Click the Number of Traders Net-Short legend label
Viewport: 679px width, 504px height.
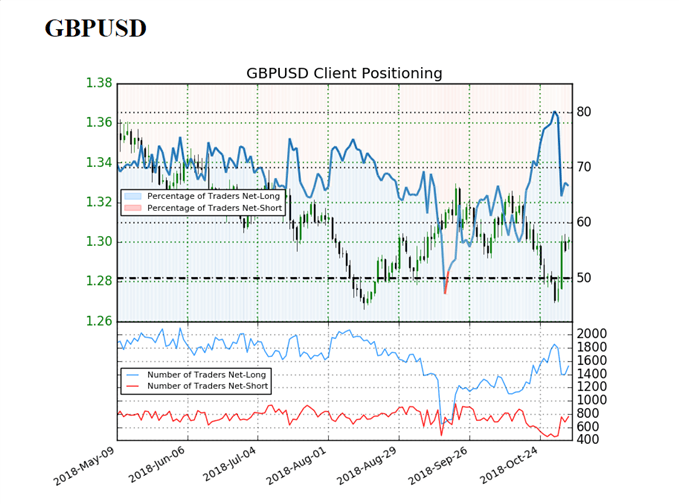click(x=207, y=386)
